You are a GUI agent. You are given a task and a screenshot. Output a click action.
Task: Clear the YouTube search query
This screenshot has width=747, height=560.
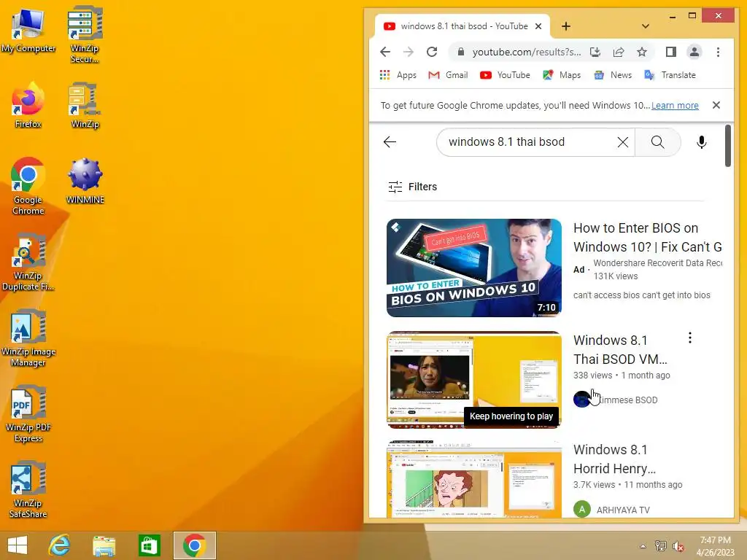click(623, 142)
